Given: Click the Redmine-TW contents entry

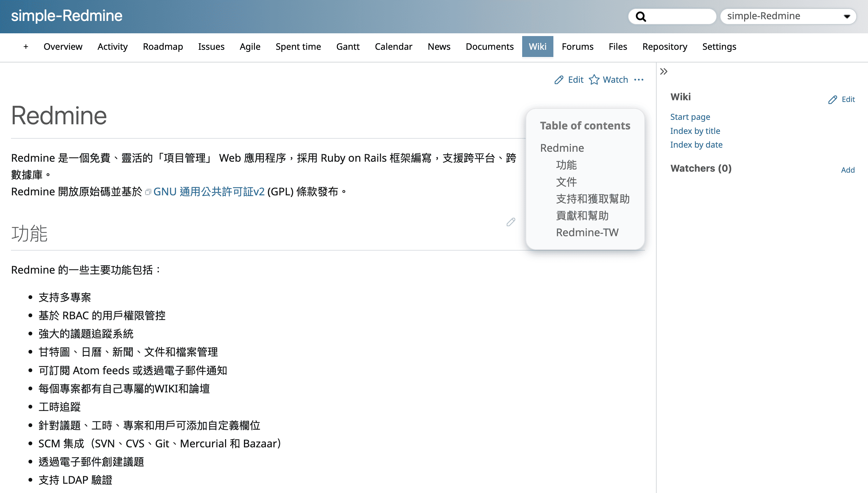Looking at the screenshot, I should (587, 232).
